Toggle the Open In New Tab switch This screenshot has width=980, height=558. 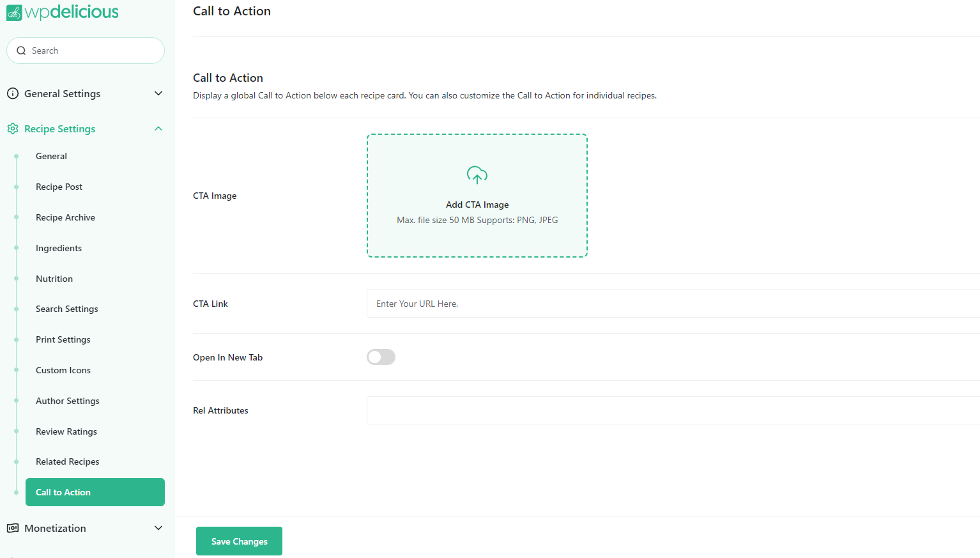coord(381,357)
